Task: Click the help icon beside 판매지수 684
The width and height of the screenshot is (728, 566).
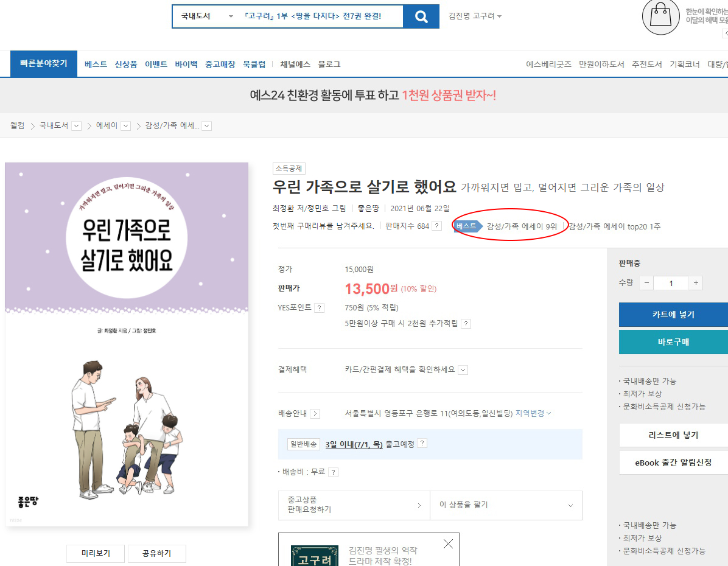Action: 436,226
